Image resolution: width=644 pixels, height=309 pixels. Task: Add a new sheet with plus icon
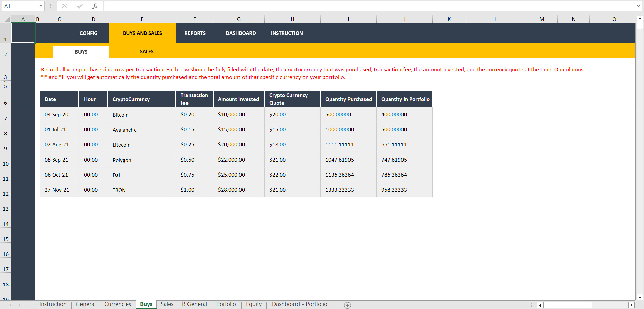pos(347,305)
